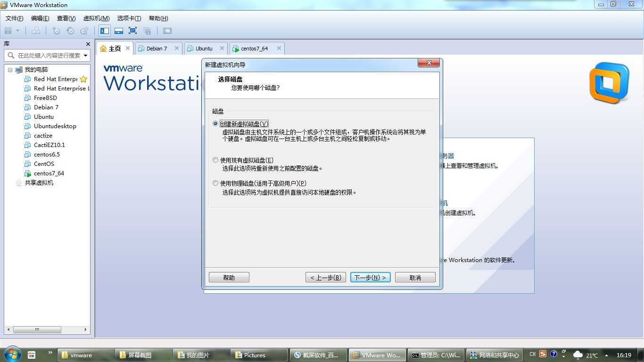This screenshot has height=362, width=644.
Task: Show hidden tray icons arrow
Action: coord(606,355)
